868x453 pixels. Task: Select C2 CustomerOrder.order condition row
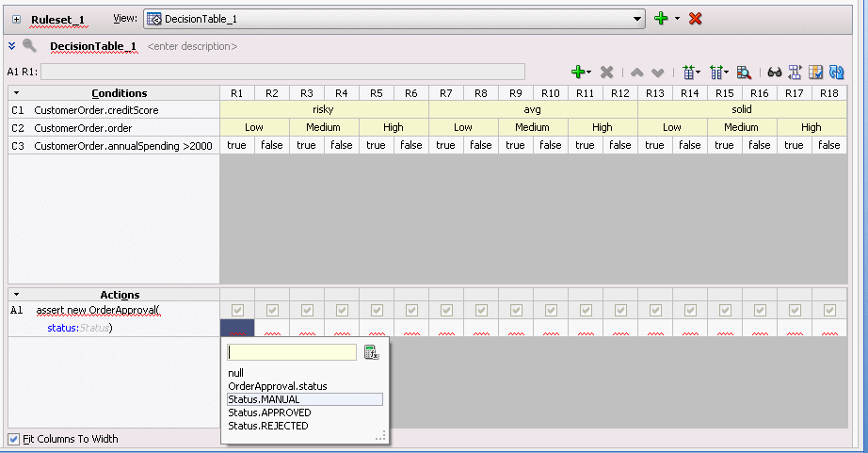pos(114,127)
